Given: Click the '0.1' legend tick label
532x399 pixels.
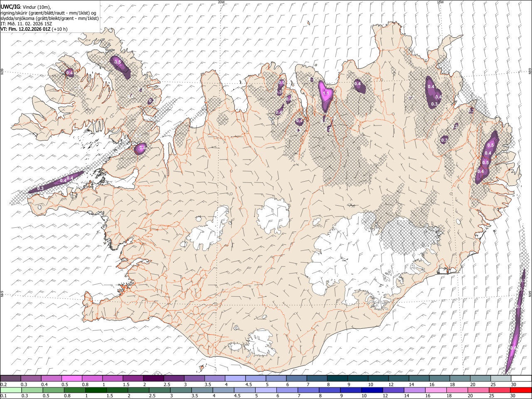Looking at the screenshot, I should pos(4,396).
